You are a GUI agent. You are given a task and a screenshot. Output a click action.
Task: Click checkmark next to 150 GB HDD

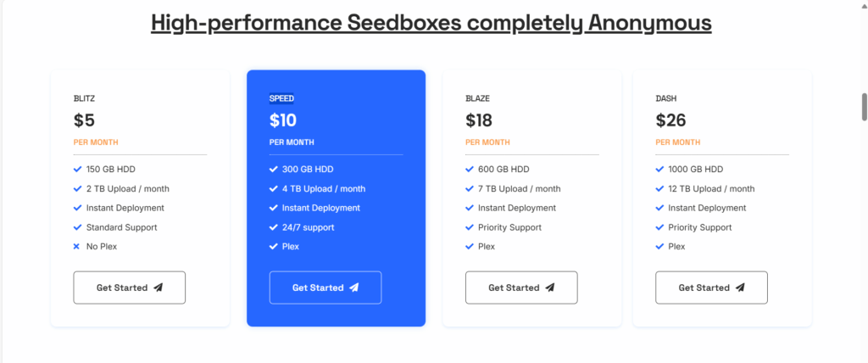(x=77, y=169)
